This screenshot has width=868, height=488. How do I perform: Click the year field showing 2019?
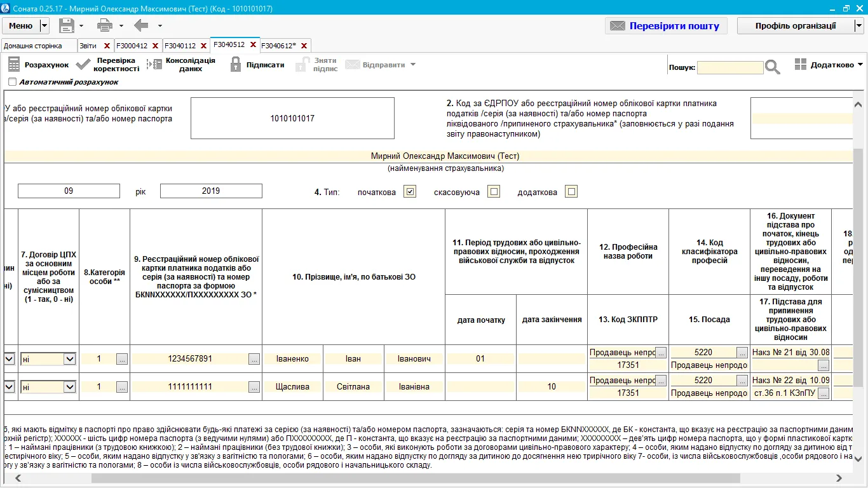(211, 191)
